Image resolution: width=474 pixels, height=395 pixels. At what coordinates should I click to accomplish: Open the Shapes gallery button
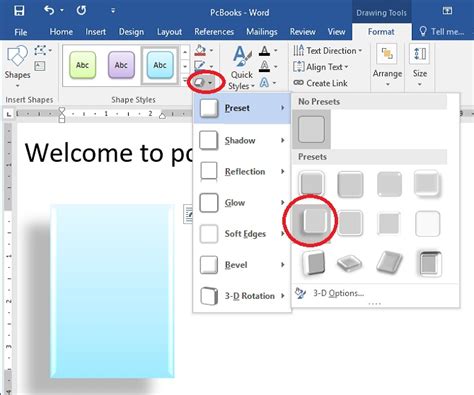17,66
